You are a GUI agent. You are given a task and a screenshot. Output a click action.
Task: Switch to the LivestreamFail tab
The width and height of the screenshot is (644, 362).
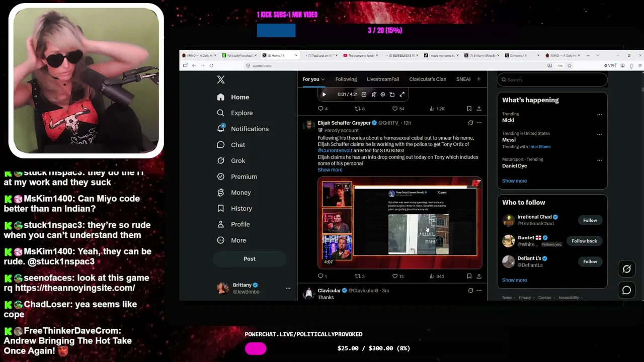(x=383, y=79)
